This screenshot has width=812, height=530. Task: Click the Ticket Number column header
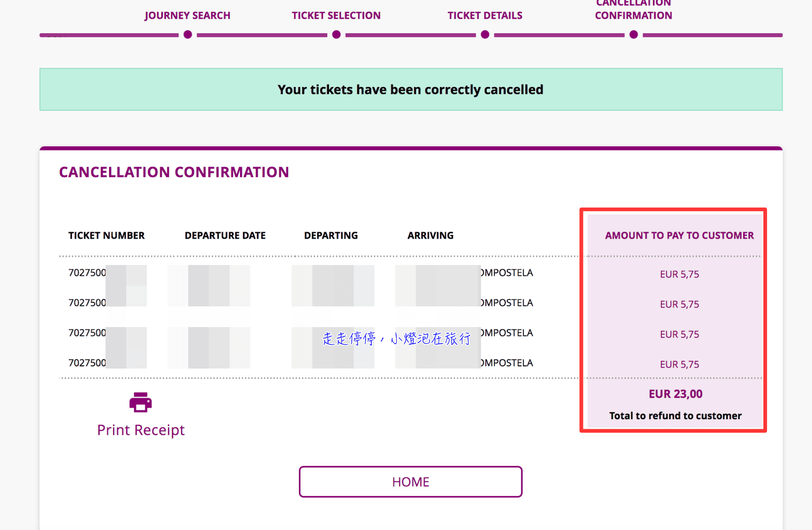point(107,235)
